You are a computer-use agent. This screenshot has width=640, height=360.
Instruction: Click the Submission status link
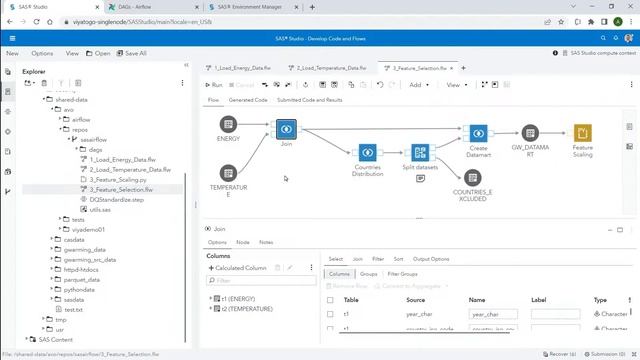click(x=605, y=354)
